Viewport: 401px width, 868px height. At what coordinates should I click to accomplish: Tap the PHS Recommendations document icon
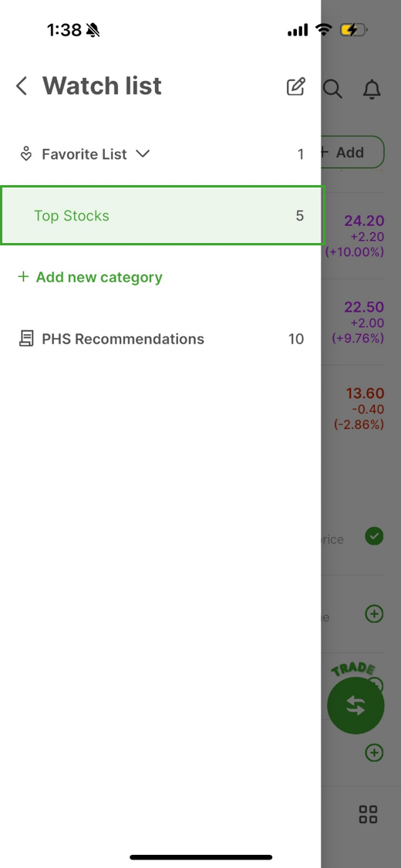[x=26, y=339]
